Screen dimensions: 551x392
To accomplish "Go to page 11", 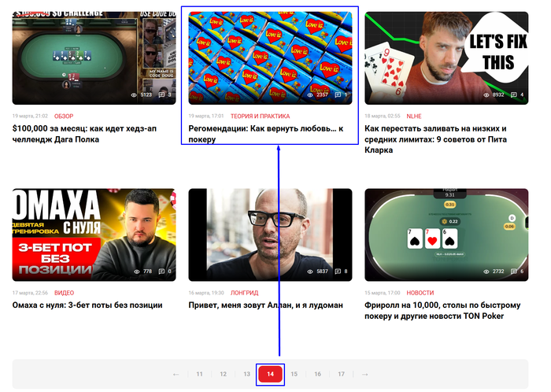I will [200, 374].
